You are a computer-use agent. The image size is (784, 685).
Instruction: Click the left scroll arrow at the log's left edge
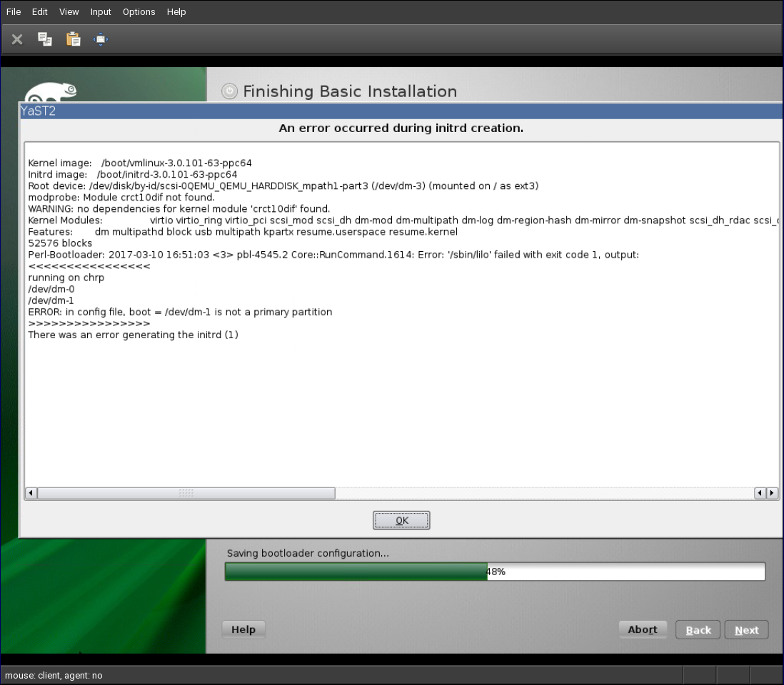tap(31, 493)
